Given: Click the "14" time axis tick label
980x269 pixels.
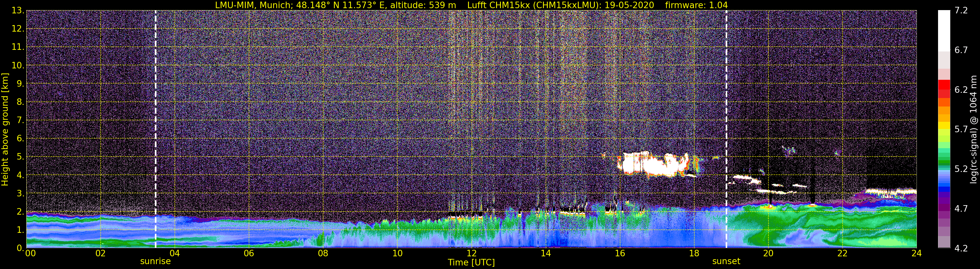Looking at the screenshot, I should coord(545,253).
